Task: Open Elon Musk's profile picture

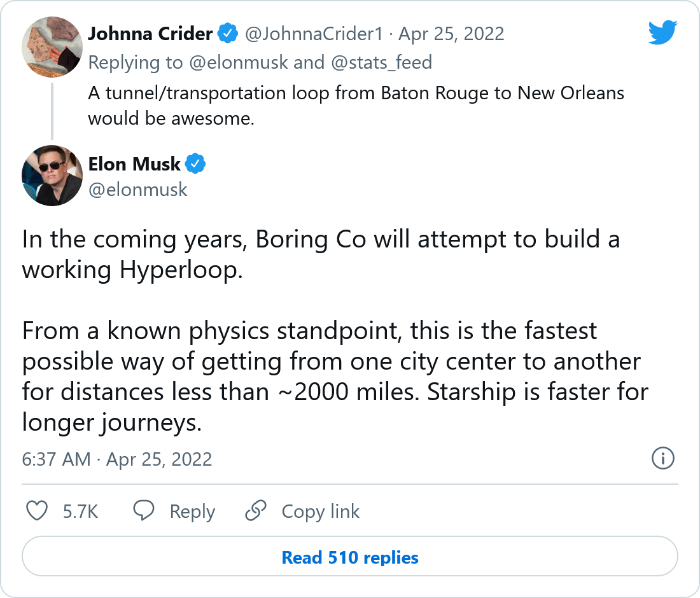Action: click(52, 176)
